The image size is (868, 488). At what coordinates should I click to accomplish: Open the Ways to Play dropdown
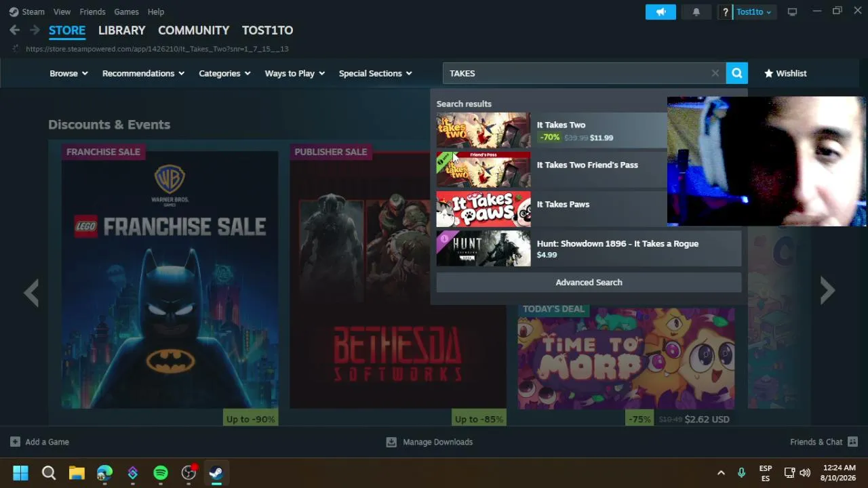tap(295, 73)
